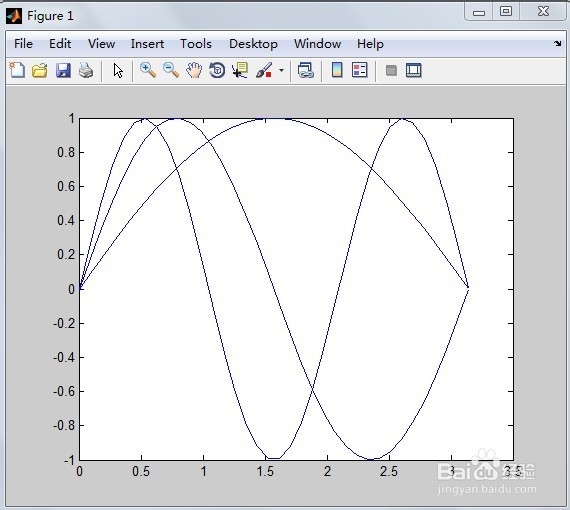Enable the Pan hand tool
The width and height of the screenshot is (570, 510).
point(194,70)
